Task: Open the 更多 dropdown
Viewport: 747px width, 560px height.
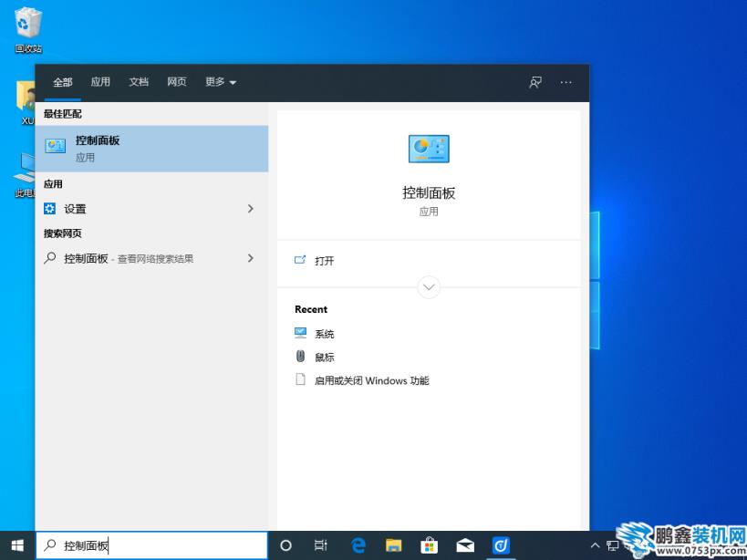Action: click(221, 82)
